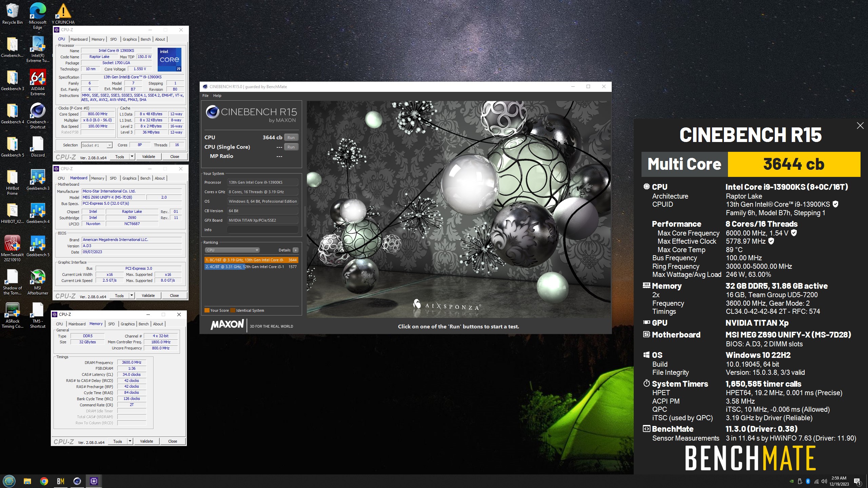Select ranking entry 8C/16T 13th Gen Intel
Image resolution: width=868 pixels, height=488 pixels.
[251, 260]
